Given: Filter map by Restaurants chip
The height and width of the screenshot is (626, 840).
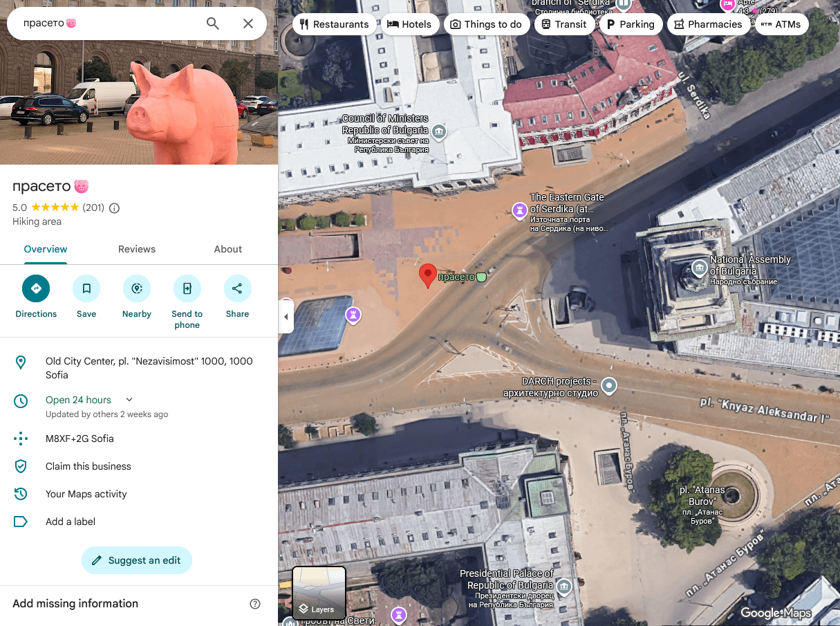Looking at the screenshot, I should coord(335,24).
